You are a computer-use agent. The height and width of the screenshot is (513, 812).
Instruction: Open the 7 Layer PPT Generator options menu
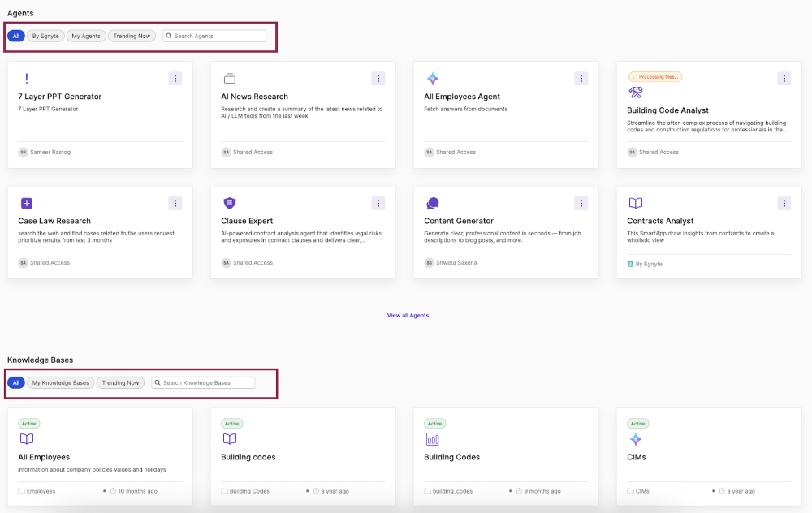175,79
